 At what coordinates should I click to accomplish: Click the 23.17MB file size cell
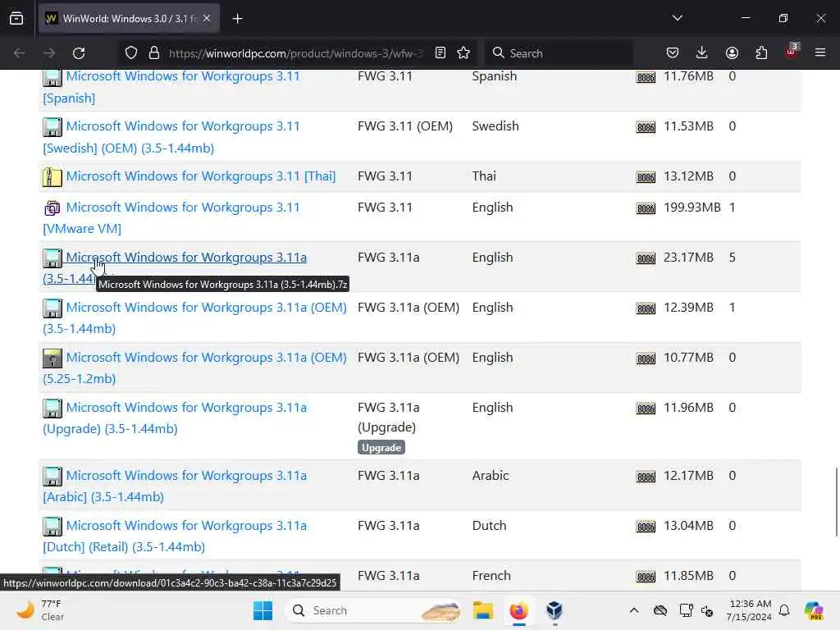688,257
